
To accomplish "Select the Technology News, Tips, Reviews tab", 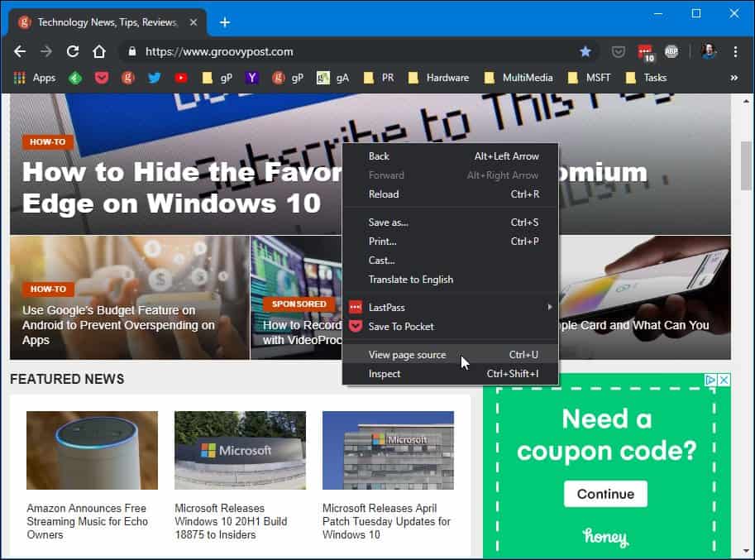I will [x=108, y=22].
